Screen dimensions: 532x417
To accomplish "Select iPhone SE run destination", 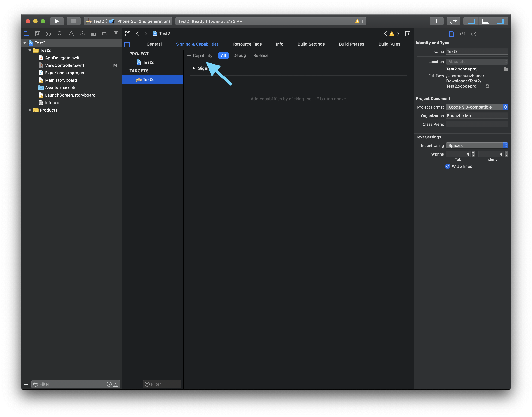I will click(x=140, y=21).
